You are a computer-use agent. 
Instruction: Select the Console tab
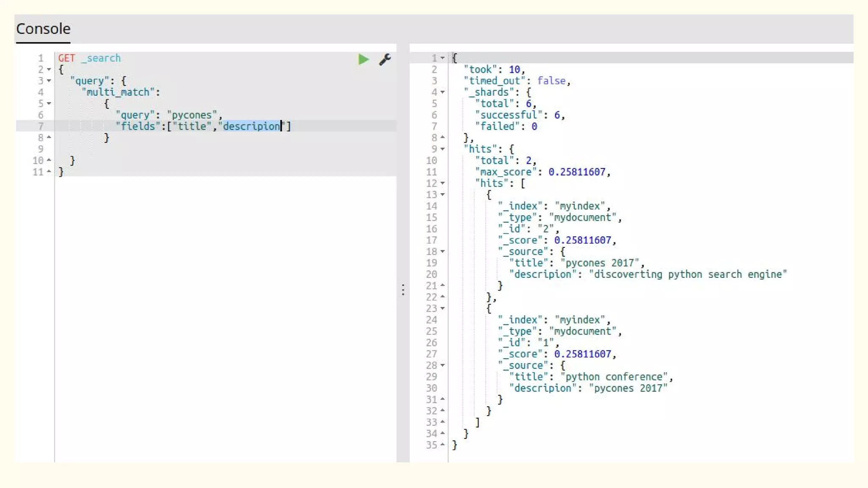point(43,29)
